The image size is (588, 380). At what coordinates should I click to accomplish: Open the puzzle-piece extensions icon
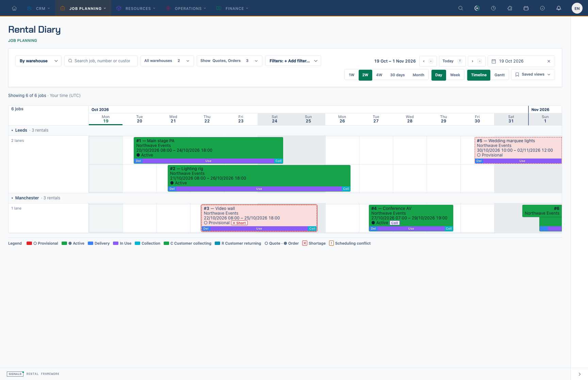pos(510,8)
